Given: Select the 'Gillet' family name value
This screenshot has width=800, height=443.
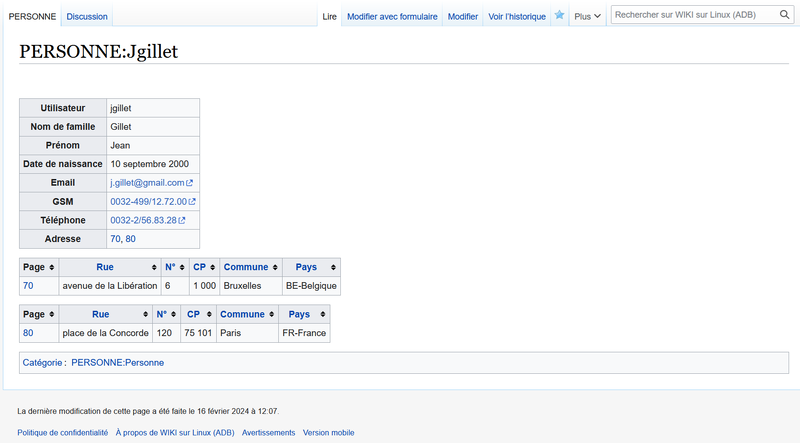Looking at the screenshot, I should (x=121, y=127).
